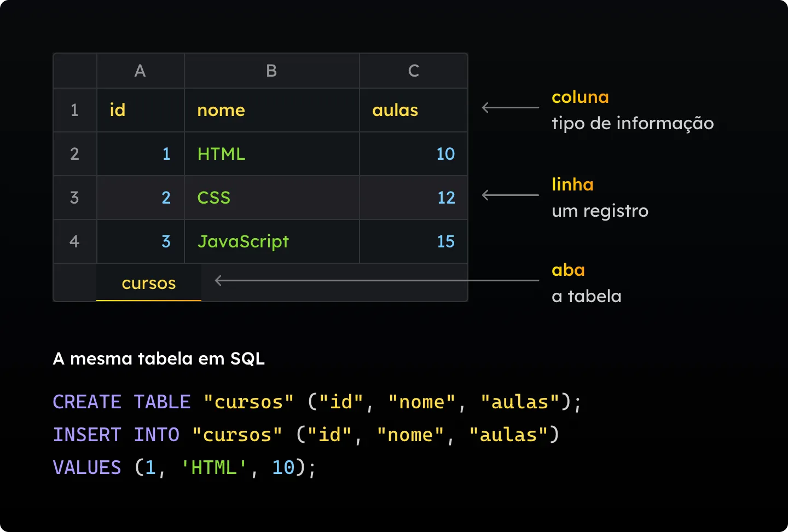Open the cursos sheet tab

pos(149,283)
